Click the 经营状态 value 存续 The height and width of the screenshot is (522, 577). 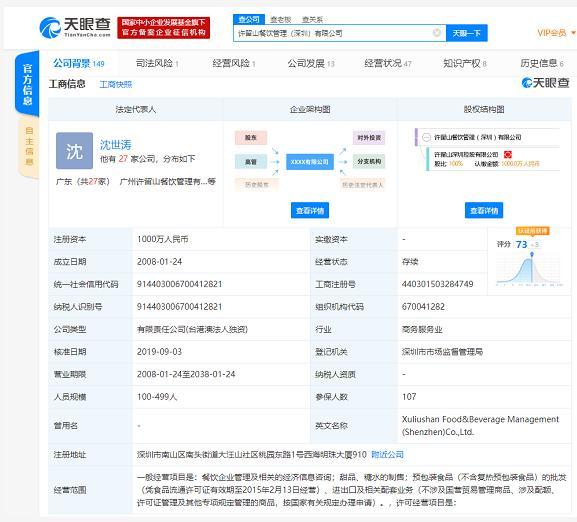click(x=410, y=262)
